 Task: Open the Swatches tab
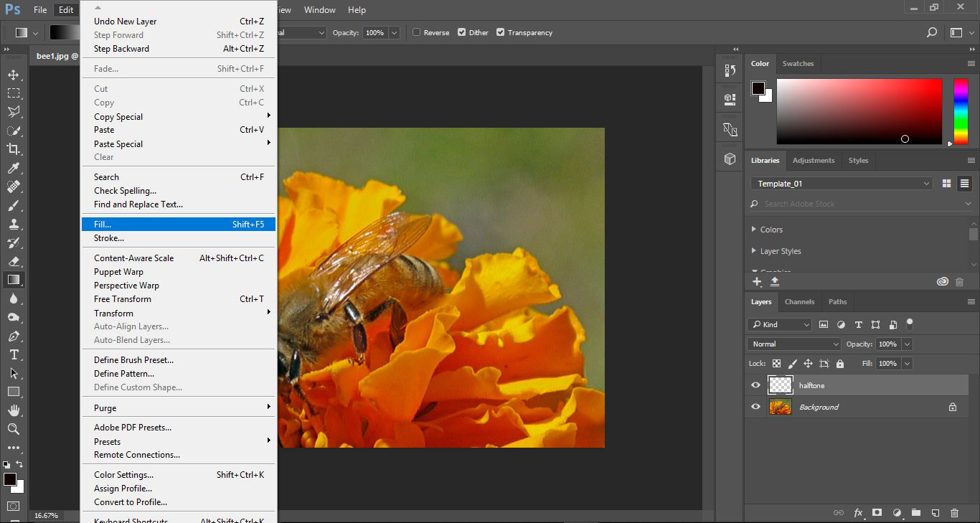pos(798,64)
